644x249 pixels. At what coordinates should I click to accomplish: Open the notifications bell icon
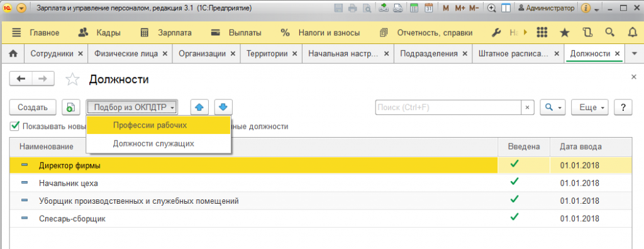pyautogui.click(x=633, y=33)
